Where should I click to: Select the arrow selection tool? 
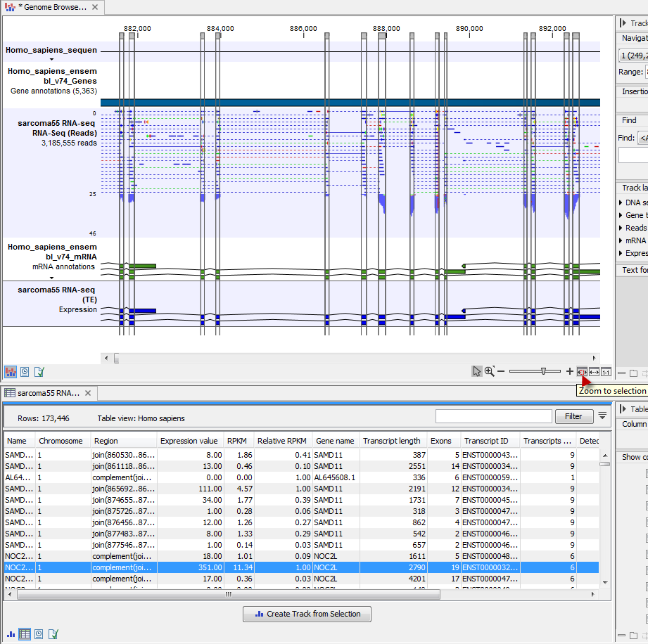[477, 372]
